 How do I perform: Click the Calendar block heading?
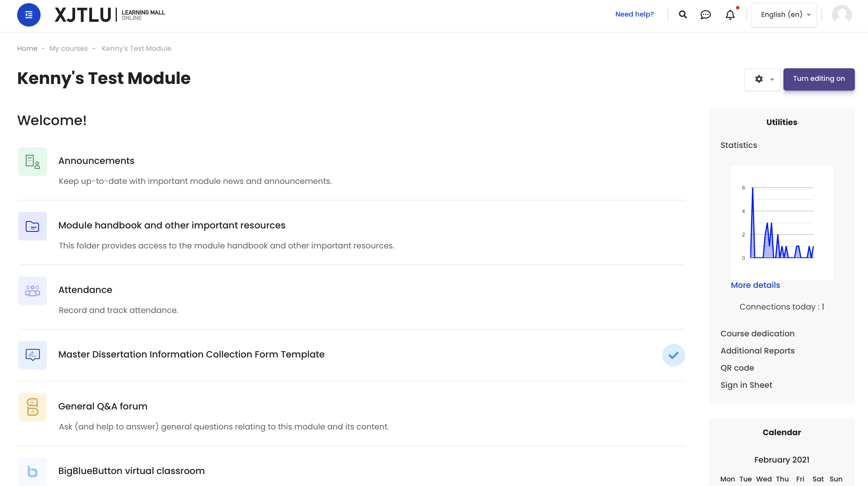(781, 432)
